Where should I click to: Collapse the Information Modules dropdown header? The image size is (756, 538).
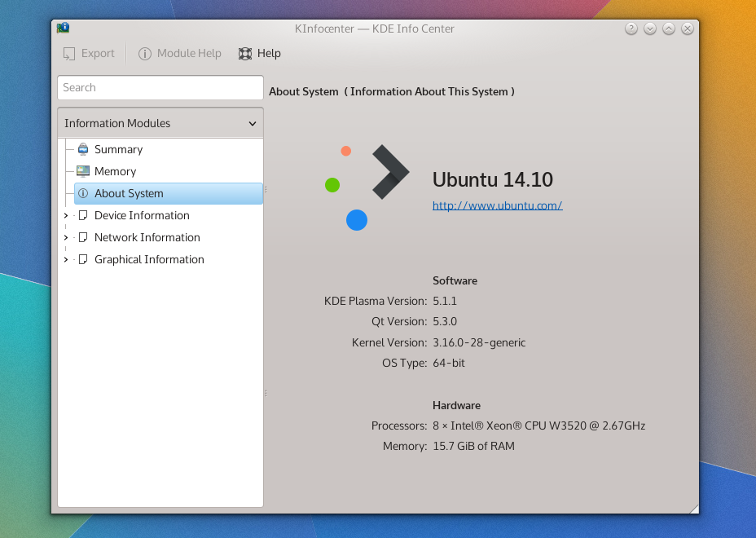(160, 124)
